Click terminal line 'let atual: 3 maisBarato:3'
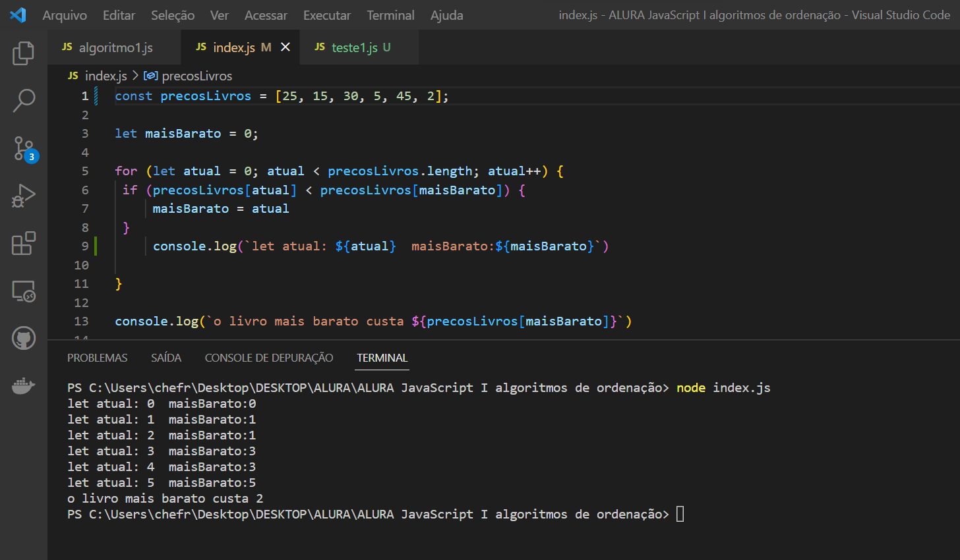 (x=162, y=451)
